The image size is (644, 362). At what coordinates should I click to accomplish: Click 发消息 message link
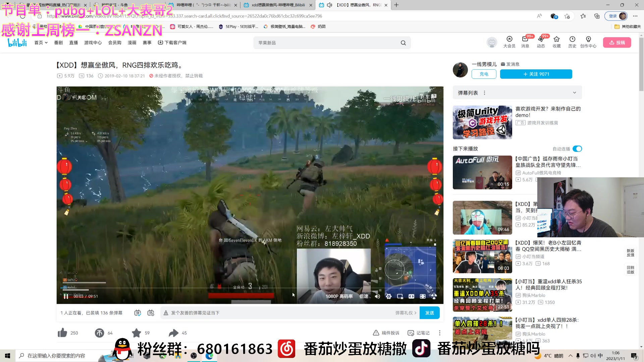[x=510, y=64]
